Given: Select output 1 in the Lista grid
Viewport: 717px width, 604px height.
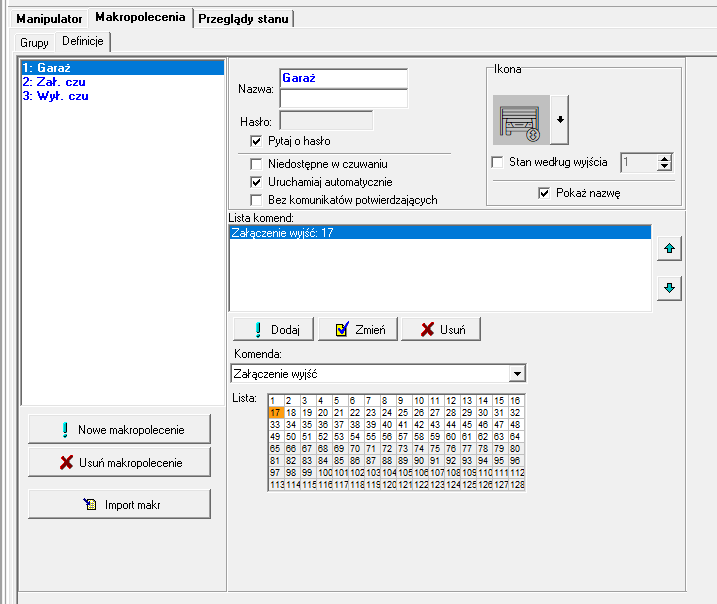Looking at the screenshot, I should (x=276, y=401).
